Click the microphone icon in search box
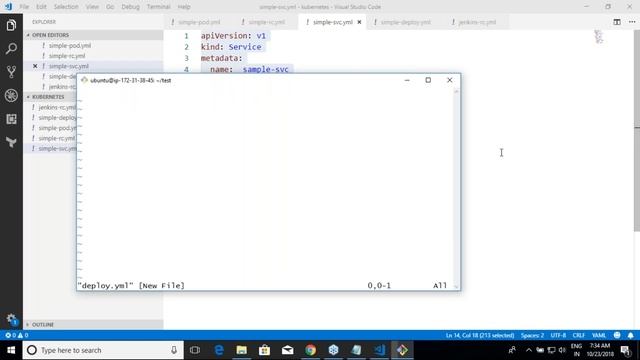This screenshot has height=360, width=640. (x=174, y=350)
